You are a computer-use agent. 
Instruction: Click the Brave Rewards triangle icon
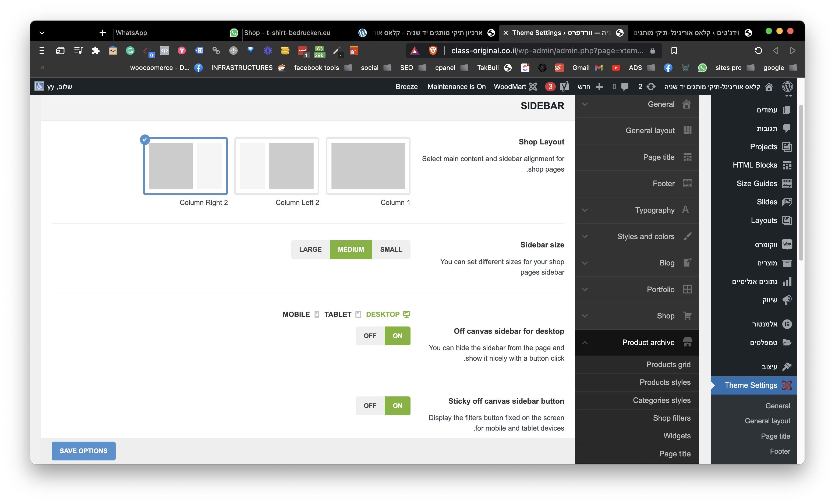(415, 51)
